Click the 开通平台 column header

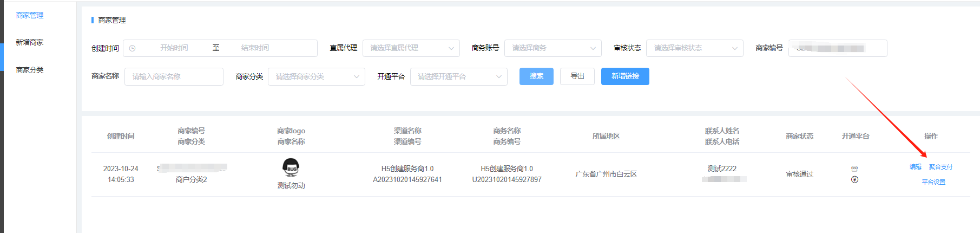click(x=856, y=136)
